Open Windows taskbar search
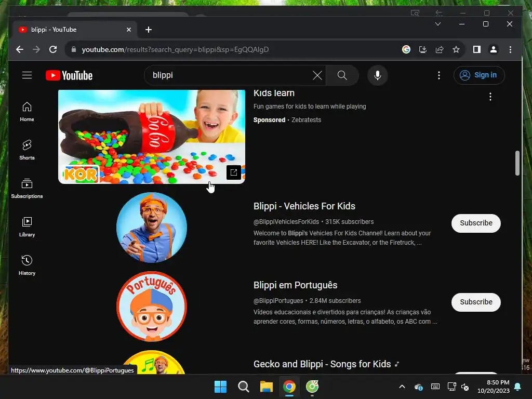 pyautogui.click(x=243, y=387)
